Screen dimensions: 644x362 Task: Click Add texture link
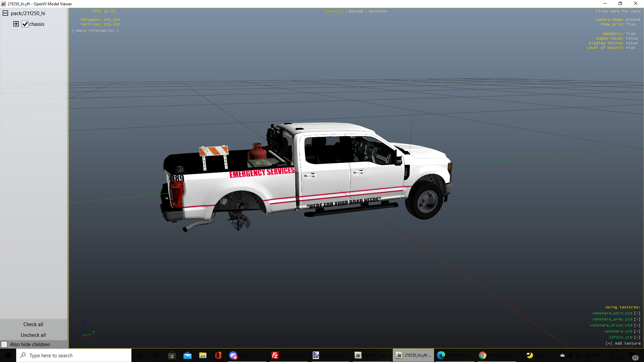(x=623, y=344)
